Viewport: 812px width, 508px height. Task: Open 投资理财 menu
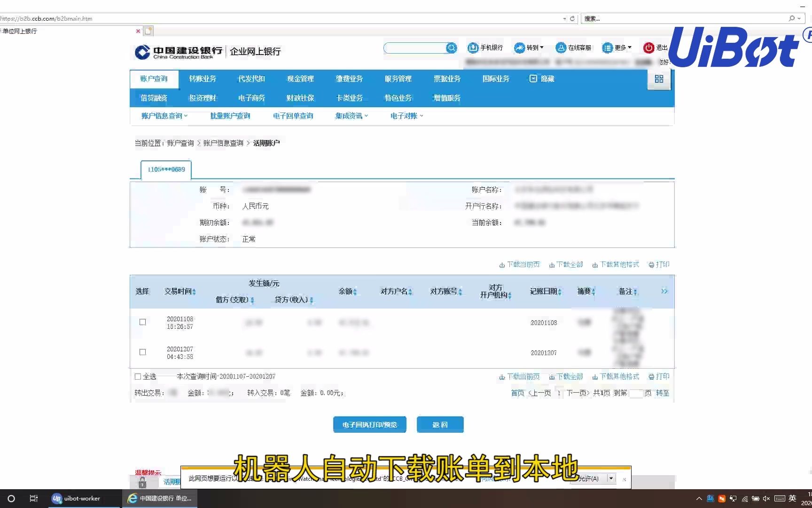[x=203, y=98]
